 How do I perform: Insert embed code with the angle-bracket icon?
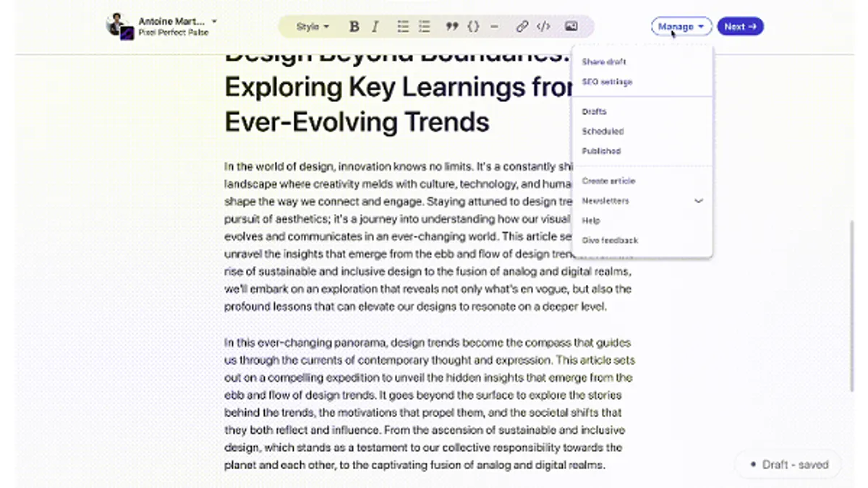coord(543,27)
